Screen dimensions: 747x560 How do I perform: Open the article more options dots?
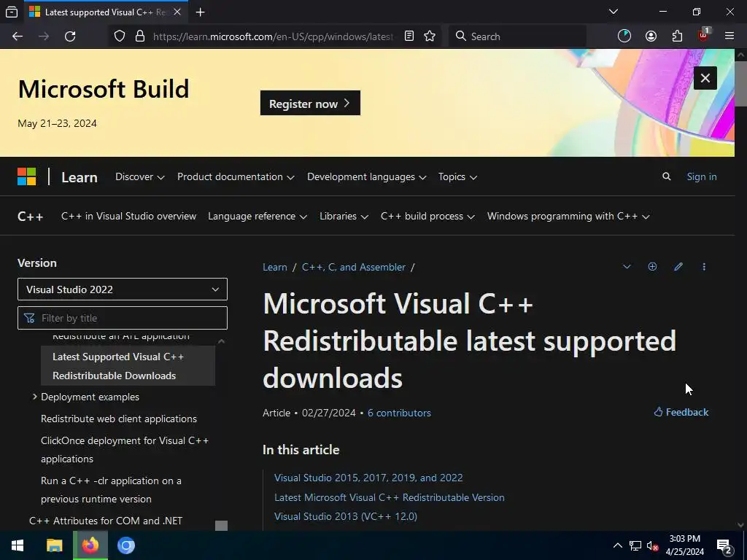[704, 267]
